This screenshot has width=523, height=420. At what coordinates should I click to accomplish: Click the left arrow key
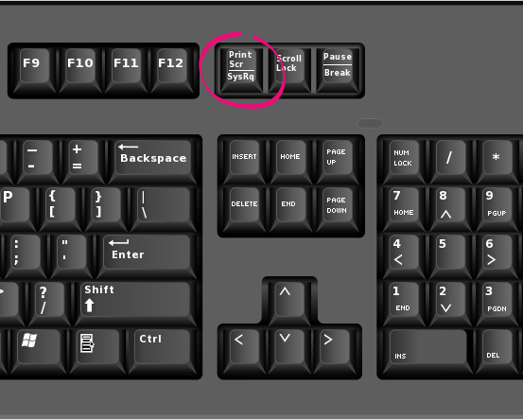(244, 351)
